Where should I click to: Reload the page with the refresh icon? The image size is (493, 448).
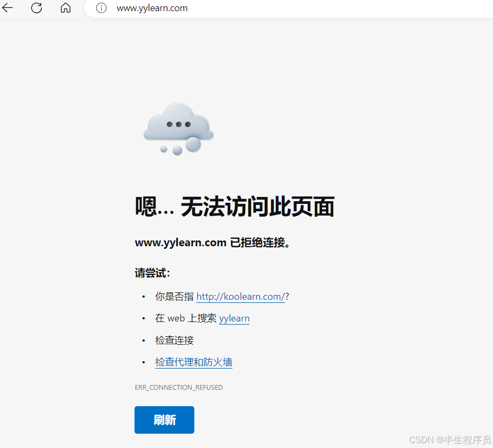(37, 8)
